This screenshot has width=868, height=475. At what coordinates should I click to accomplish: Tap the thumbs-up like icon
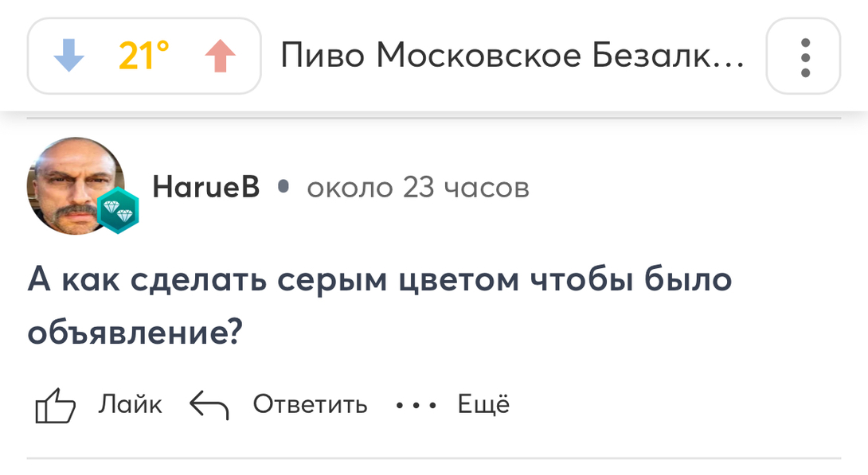[x=55, y=406]
